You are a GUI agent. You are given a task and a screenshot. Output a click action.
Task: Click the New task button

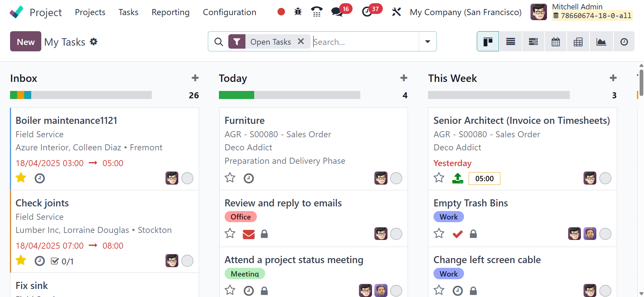click(26, 42)
